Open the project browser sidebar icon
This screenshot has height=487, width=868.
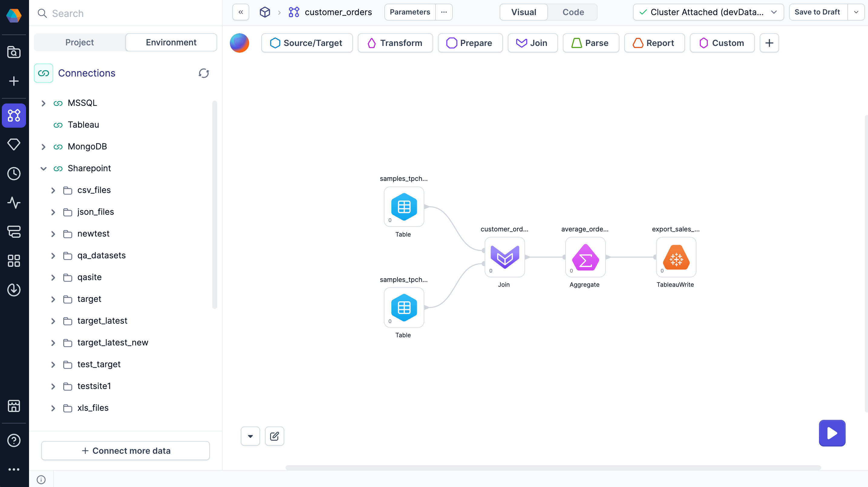(x=14, y=52)
